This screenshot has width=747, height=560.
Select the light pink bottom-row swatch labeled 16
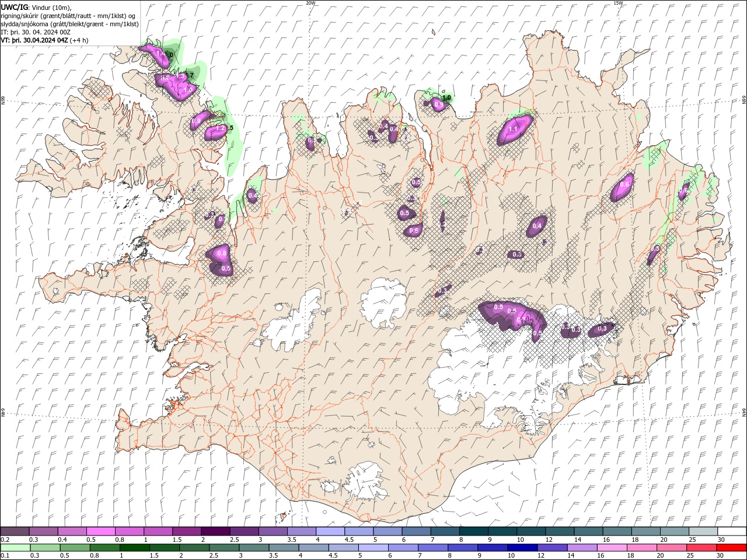tap(611, 548)
